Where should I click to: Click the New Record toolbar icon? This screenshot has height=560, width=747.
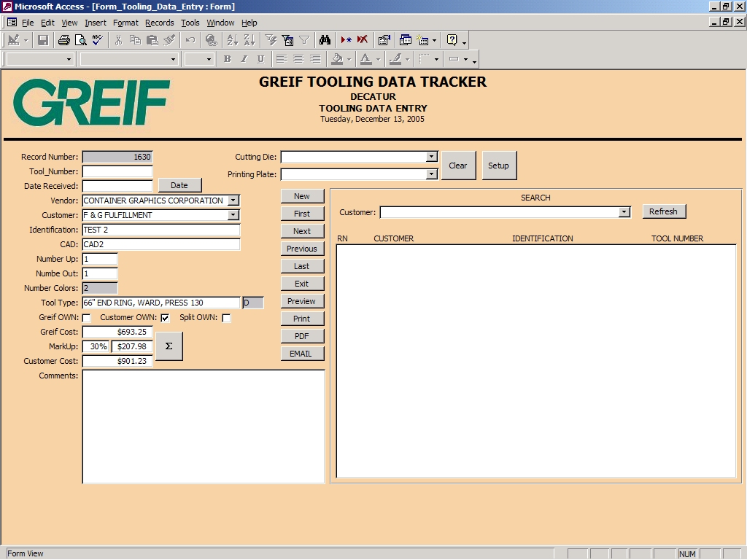tap(346, 41)
